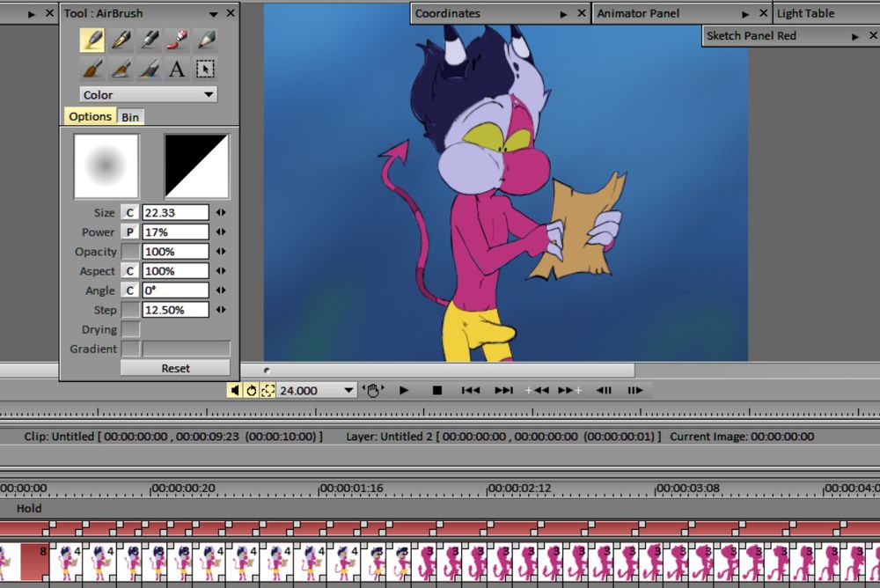Enable the Drying checkbox
This screenshot has width=880, height=588.
[130, 330]
